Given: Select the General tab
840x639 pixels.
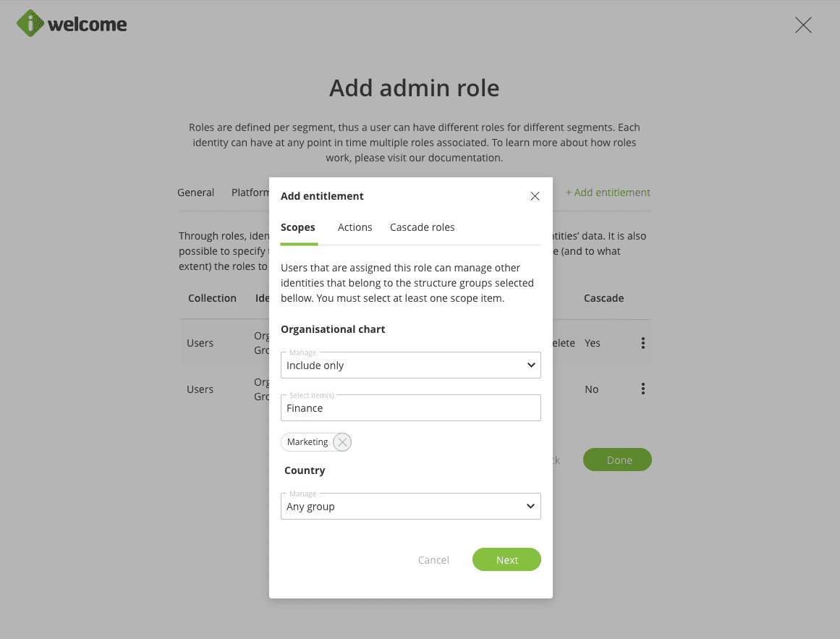Looking at the screenshot, I should pyautogui.click(x=195, y=192).
